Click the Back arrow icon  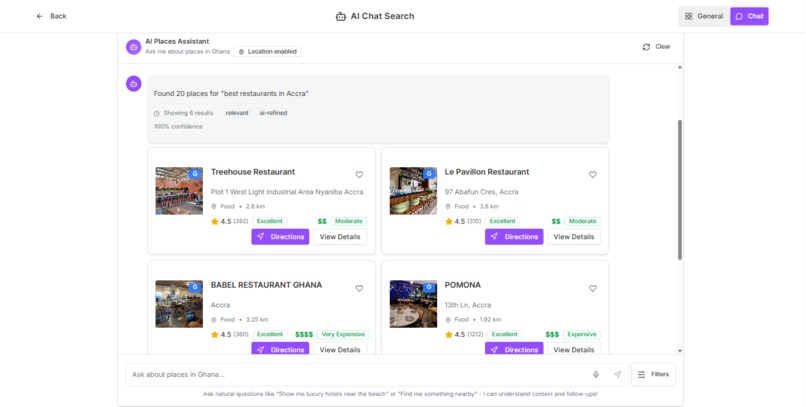click(40, 16)
